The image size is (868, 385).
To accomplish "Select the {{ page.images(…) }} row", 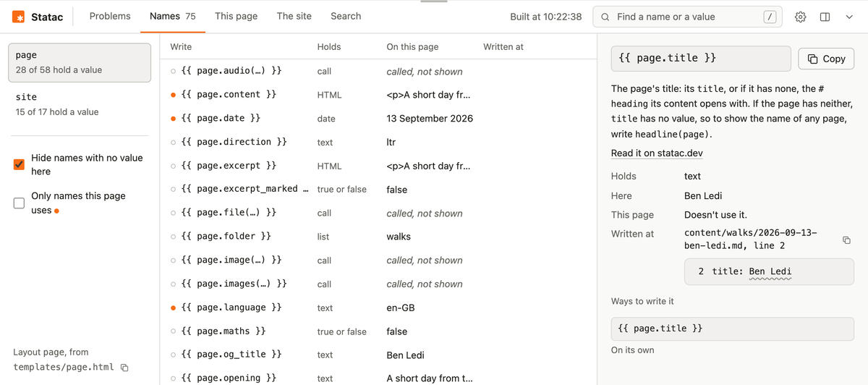I will 378,284.
